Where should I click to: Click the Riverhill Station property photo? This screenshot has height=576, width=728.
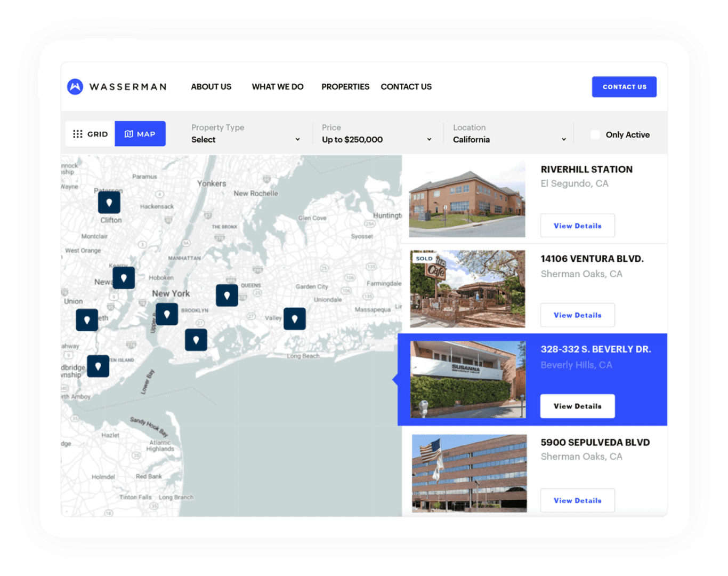[467, 199]
